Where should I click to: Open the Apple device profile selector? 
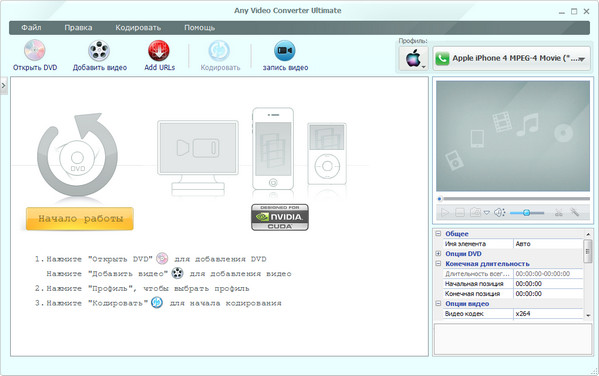[414, 58]
